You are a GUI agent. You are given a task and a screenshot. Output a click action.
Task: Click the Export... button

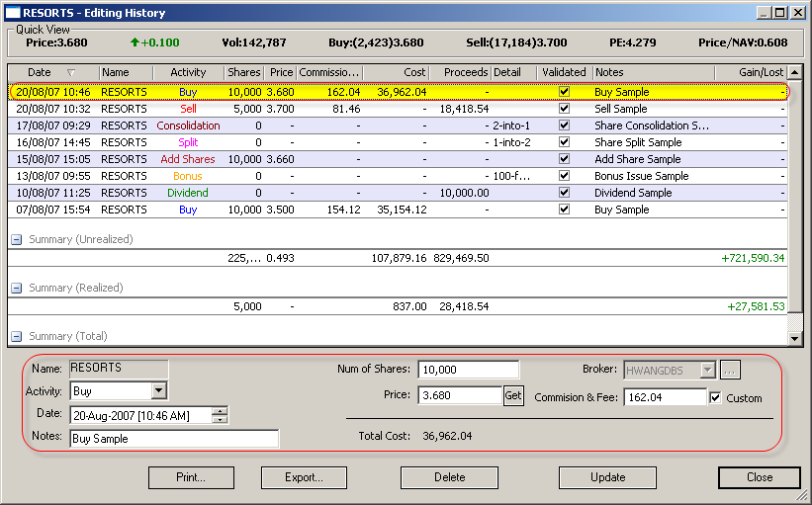(x=304, y=477)
